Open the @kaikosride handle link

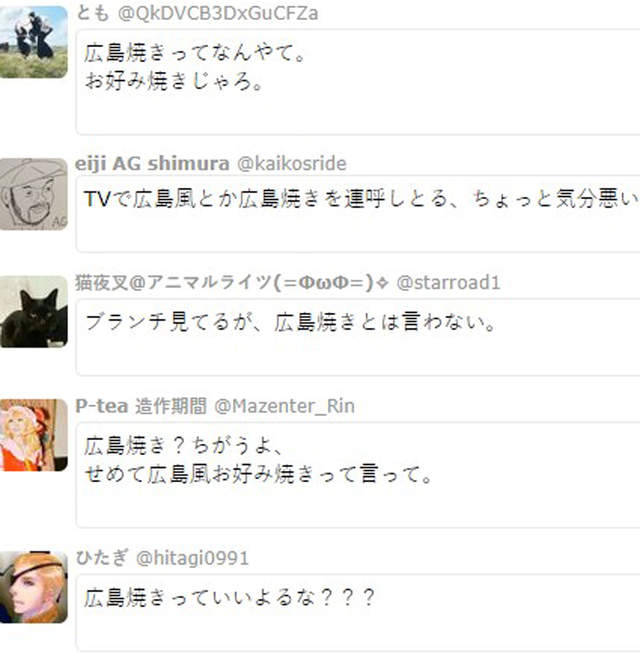coord(292,163)
